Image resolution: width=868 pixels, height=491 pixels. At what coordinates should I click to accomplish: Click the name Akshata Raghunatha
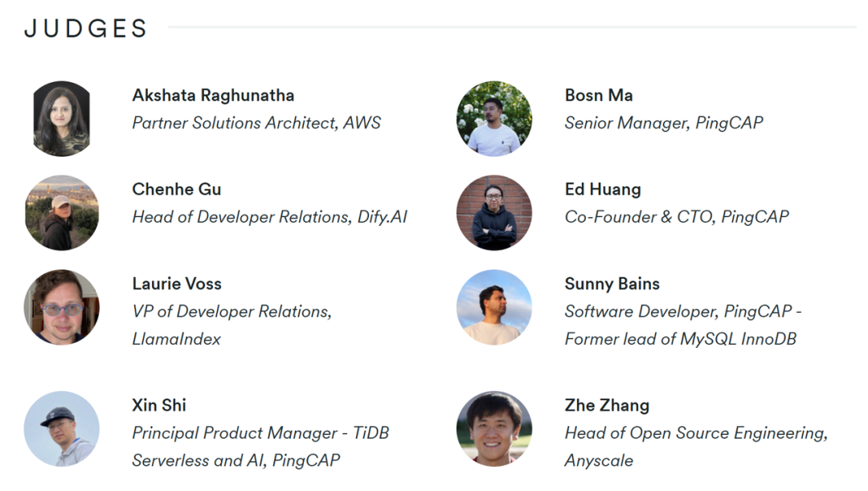click(x=213, y=96)
